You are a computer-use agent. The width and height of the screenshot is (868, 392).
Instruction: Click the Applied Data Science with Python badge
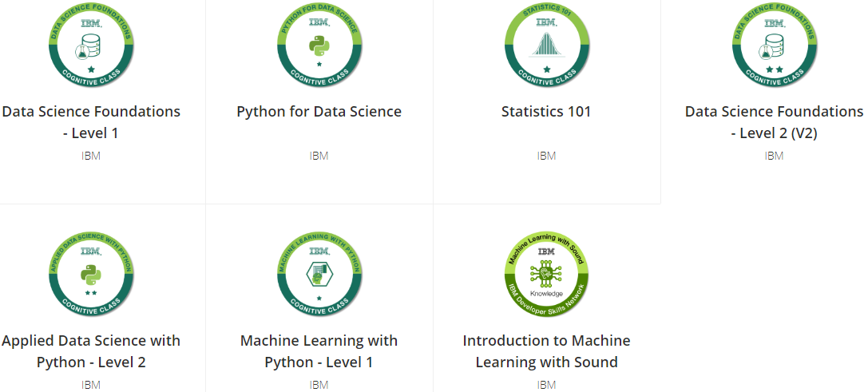coord(91,275)
